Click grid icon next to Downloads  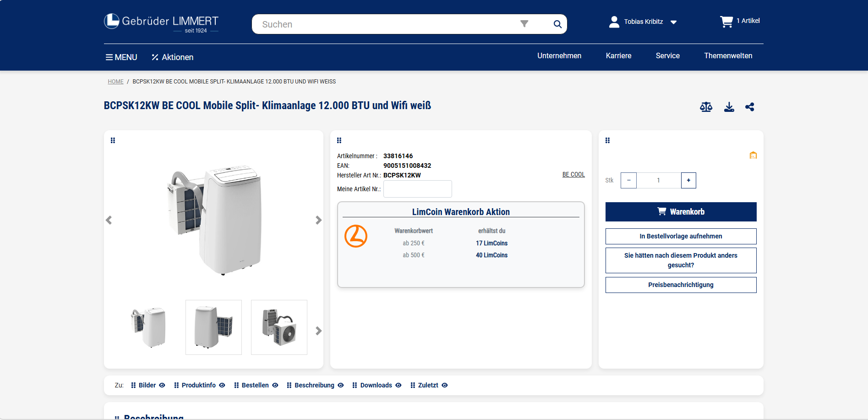coord(355,385)
